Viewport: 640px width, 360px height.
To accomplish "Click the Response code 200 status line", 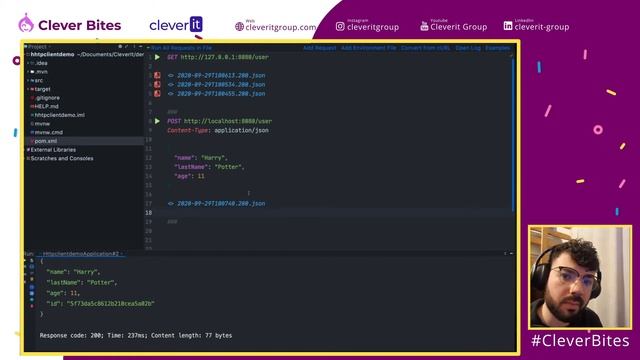I will (x=136, y=336).
